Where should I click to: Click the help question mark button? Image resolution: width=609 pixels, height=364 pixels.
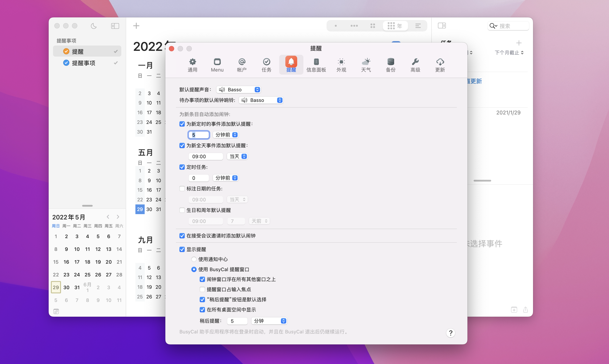tap(450, 333)
